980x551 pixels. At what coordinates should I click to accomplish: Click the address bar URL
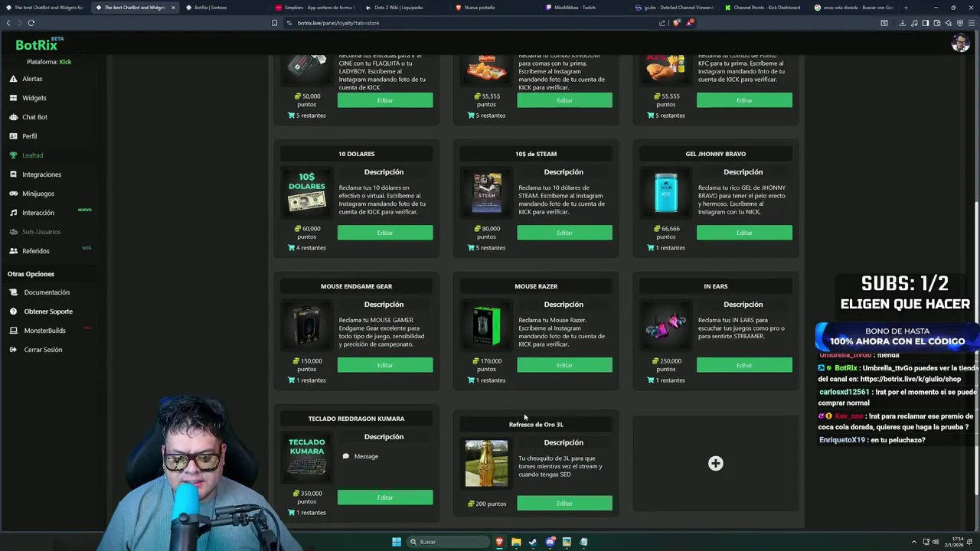coord(338,23)
